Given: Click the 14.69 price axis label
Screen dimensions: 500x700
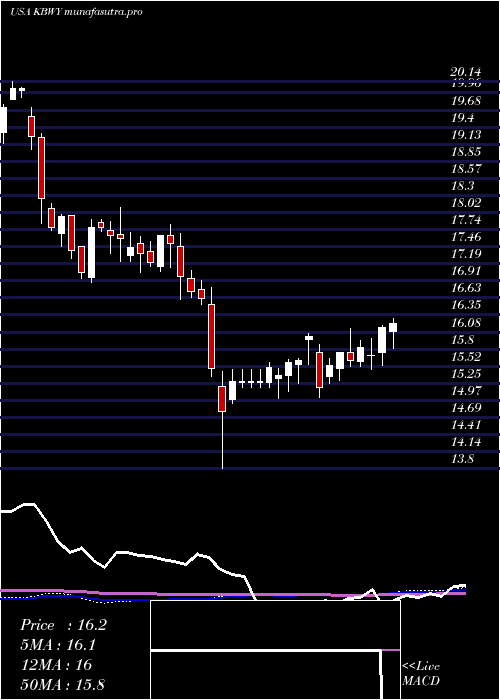Looking at the screenshot, I should point(466,407).
